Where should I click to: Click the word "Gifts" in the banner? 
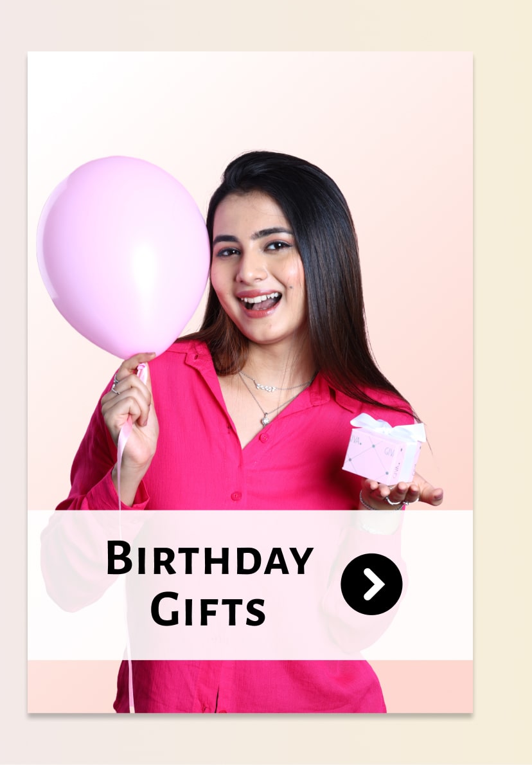coord(208,609)
